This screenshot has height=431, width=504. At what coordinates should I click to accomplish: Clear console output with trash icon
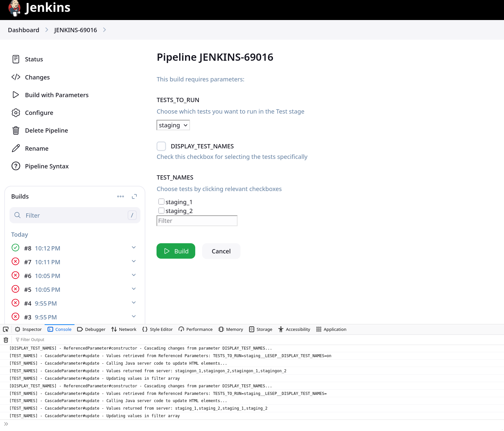[x=6, y=340]
